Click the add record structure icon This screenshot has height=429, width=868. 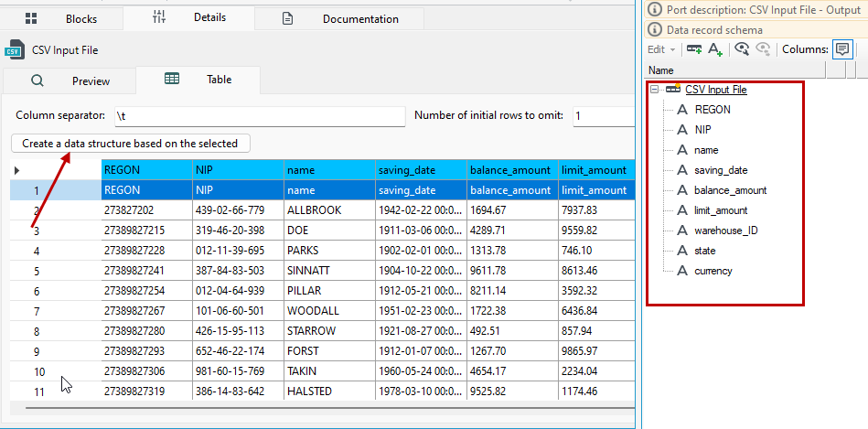click(x=694, y=49)
